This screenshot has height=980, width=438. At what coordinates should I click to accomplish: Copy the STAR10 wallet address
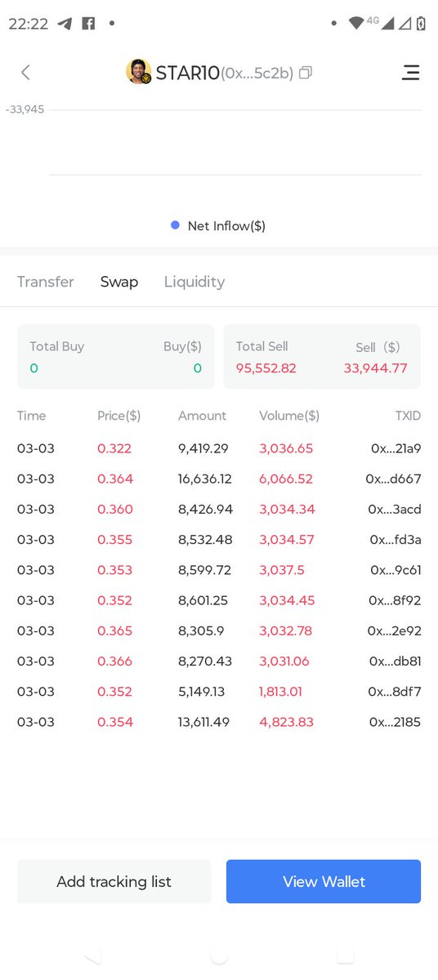(306, 73)
